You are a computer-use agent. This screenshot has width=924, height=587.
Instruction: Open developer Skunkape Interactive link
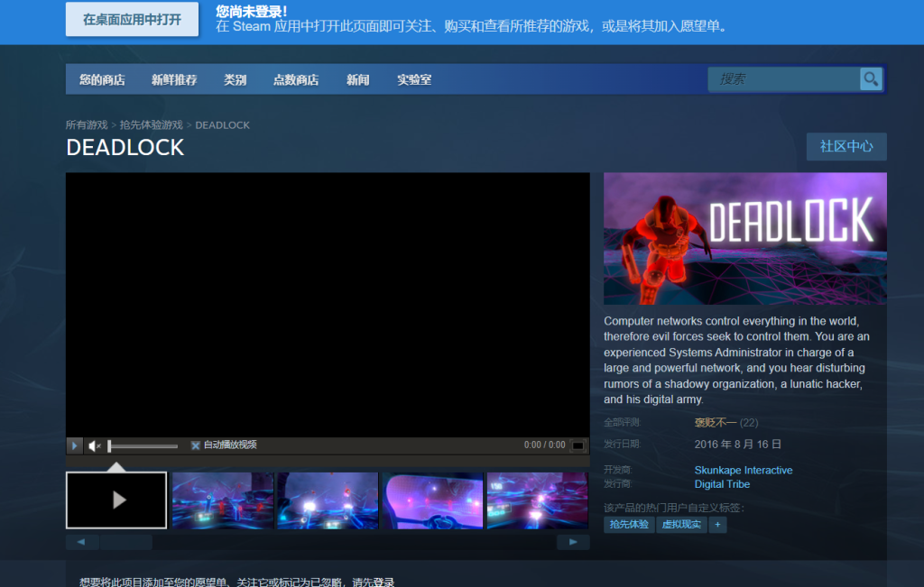coord(744,470)
